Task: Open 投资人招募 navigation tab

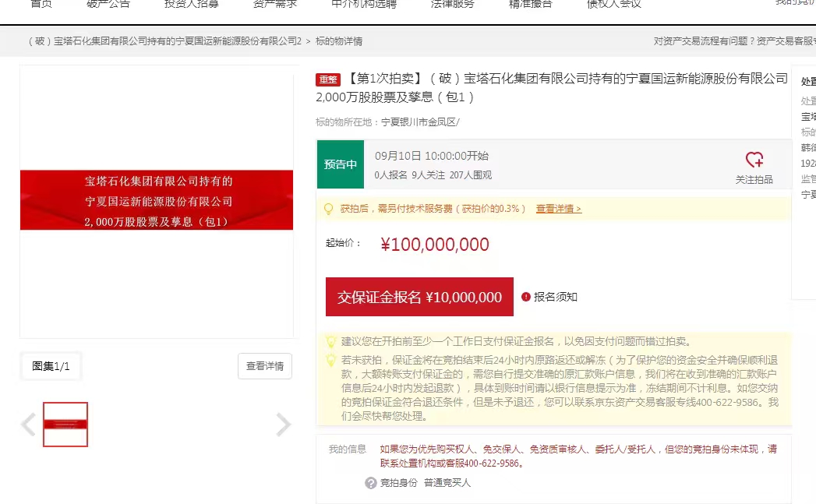Action: coord(192,4)
